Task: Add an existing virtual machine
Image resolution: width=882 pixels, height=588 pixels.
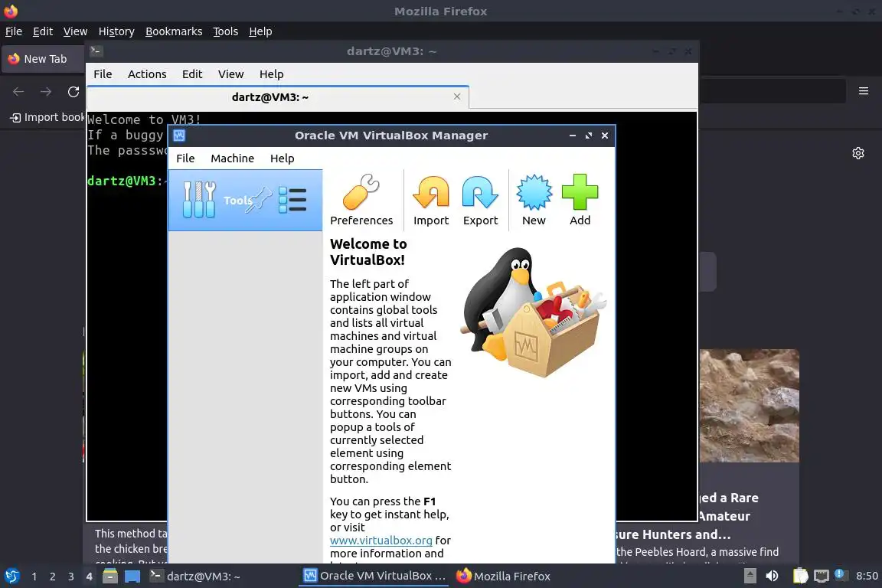Action: 580,201
